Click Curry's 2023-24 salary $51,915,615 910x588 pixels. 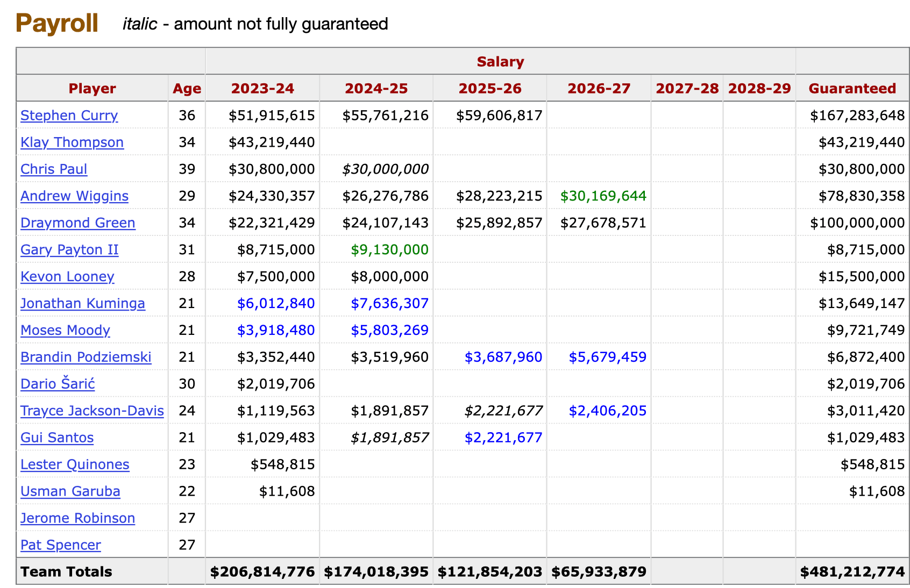tap(272, 116)
